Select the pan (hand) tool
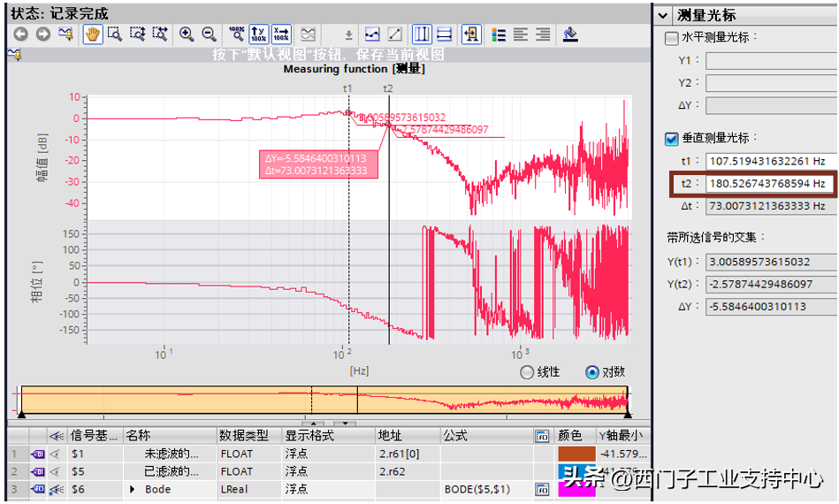The height and width of the screenshot is (504, 839). (93, 34)
